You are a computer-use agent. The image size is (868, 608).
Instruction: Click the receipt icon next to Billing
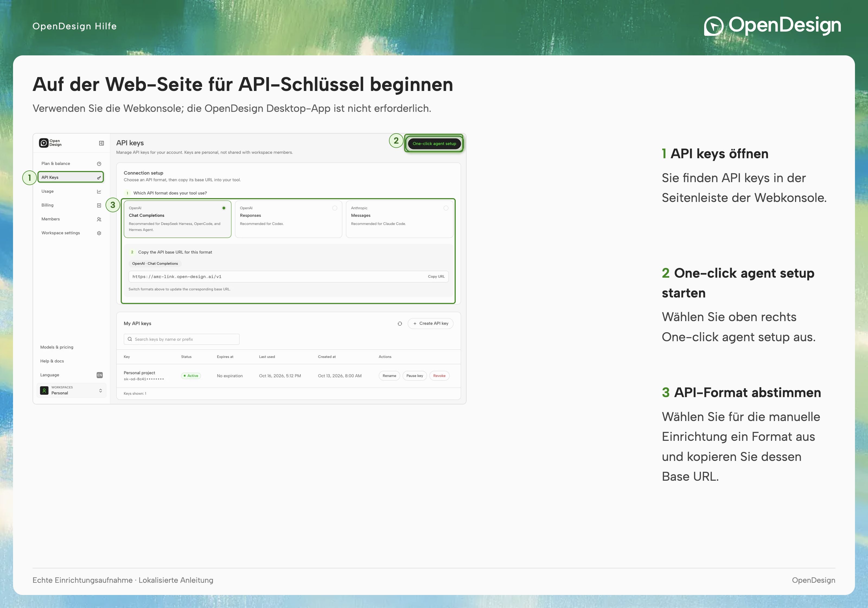[x=99, y=205]
